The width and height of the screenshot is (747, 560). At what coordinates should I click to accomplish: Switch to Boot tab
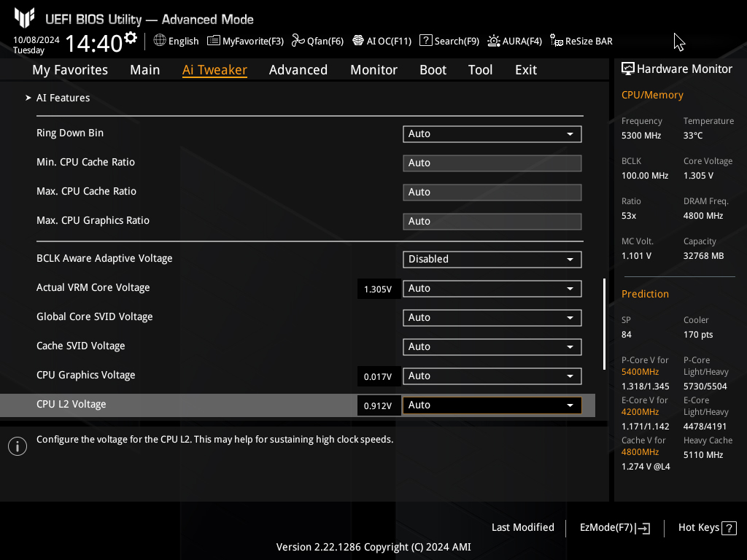point(433,70)
